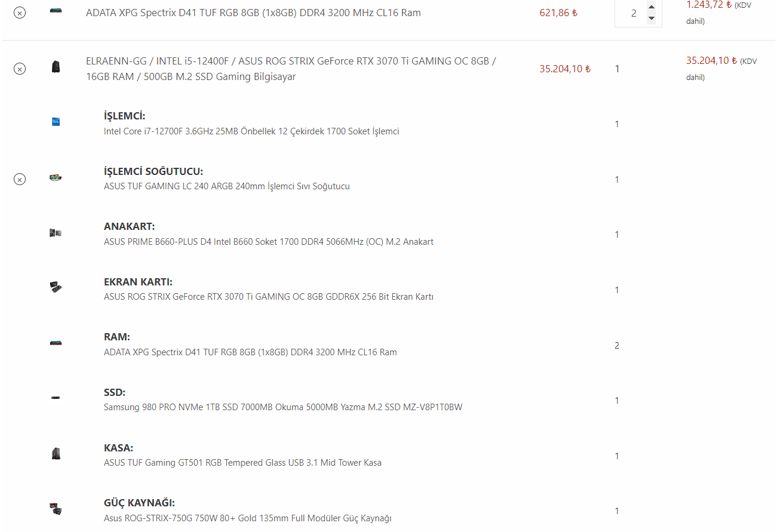
Task: Click the Samsung 980 PRO NVMe SSD description
Action: point(283,407)
